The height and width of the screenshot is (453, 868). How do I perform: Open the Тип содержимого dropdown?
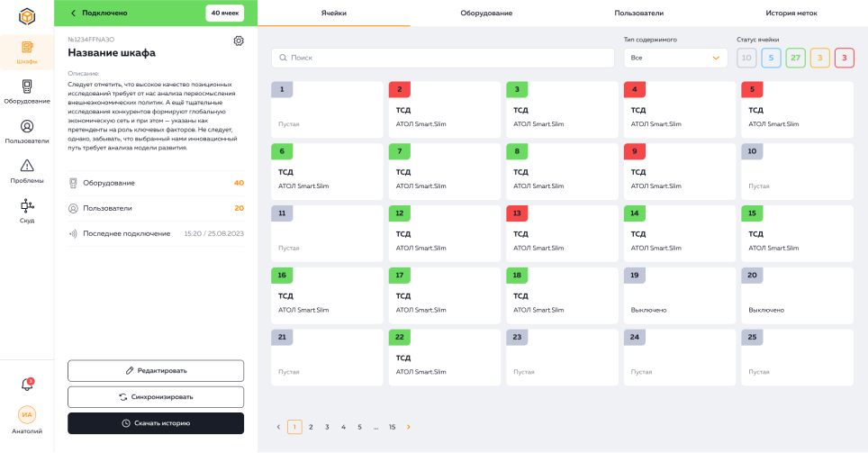(x=675, y=58)
